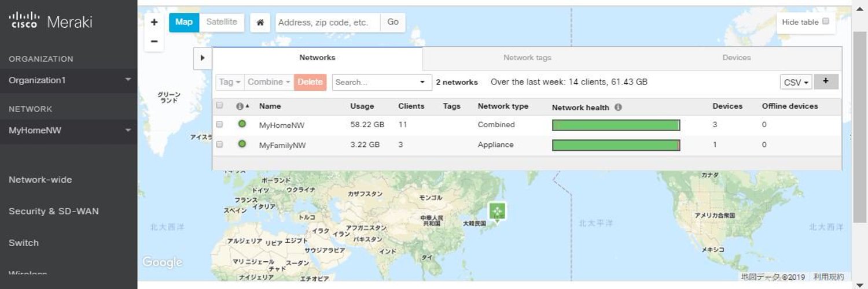The height and width of the screenshot is (289, 868).
Task: Click the terms of use (利用規約) link on the map
Action: point(829,277)
